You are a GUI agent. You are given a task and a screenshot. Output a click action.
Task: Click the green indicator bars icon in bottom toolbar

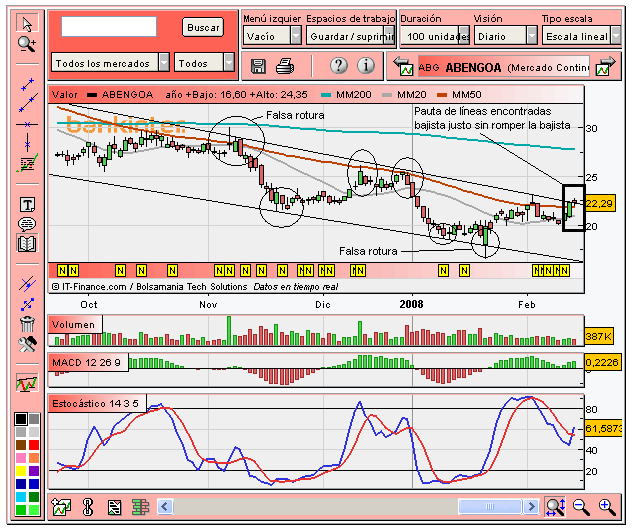(x=141, y=507)
